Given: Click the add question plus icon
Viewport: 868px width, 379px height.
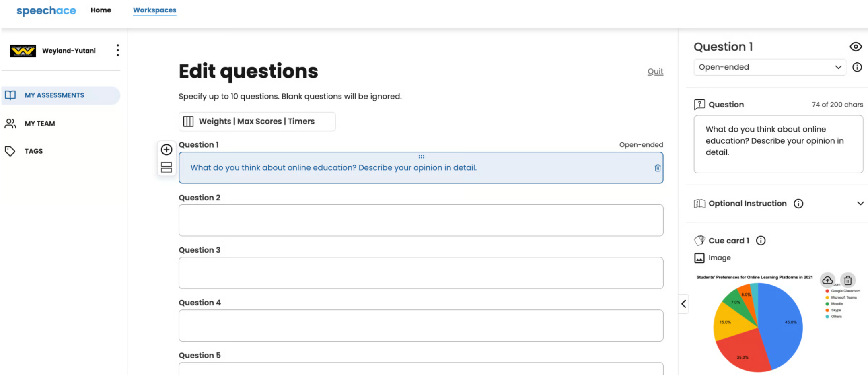Looking at the screenshot, I should point(166,150).
